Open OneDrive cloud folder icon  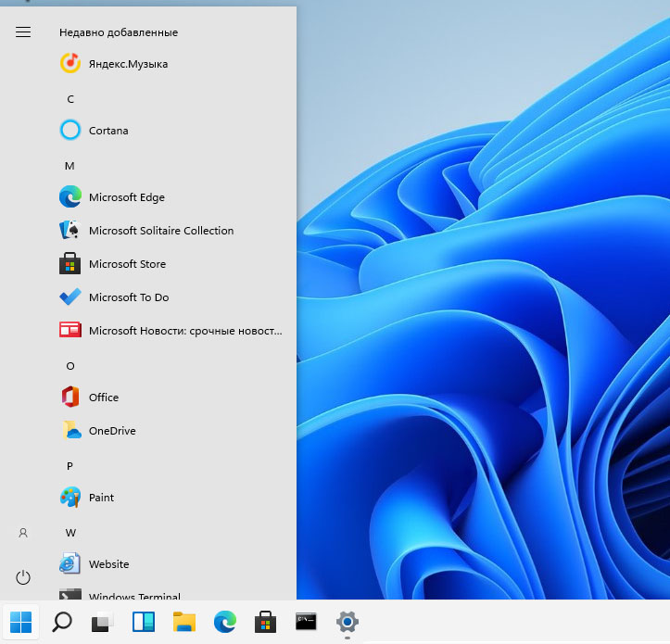71,430
